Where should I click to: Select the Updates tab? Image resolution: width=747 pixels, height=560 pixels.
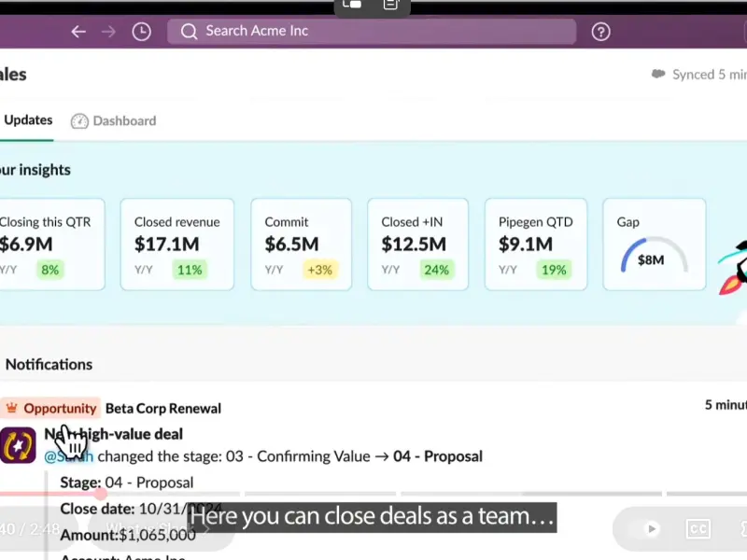point(28,120)
